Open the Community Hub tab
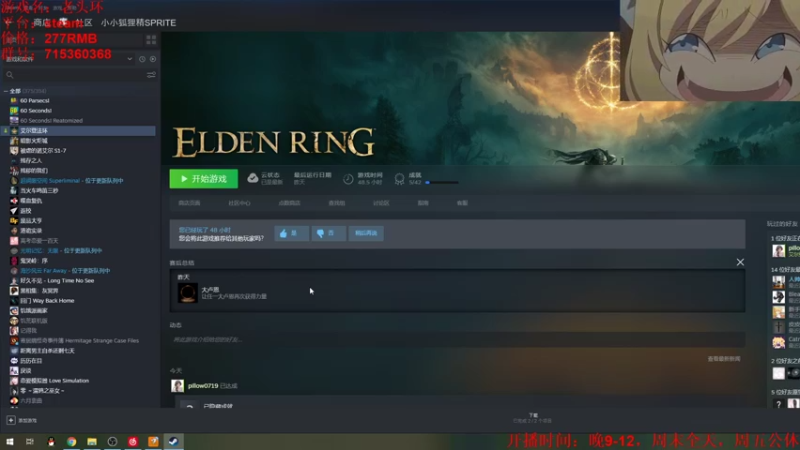800x450 pixels. point(239,203)
